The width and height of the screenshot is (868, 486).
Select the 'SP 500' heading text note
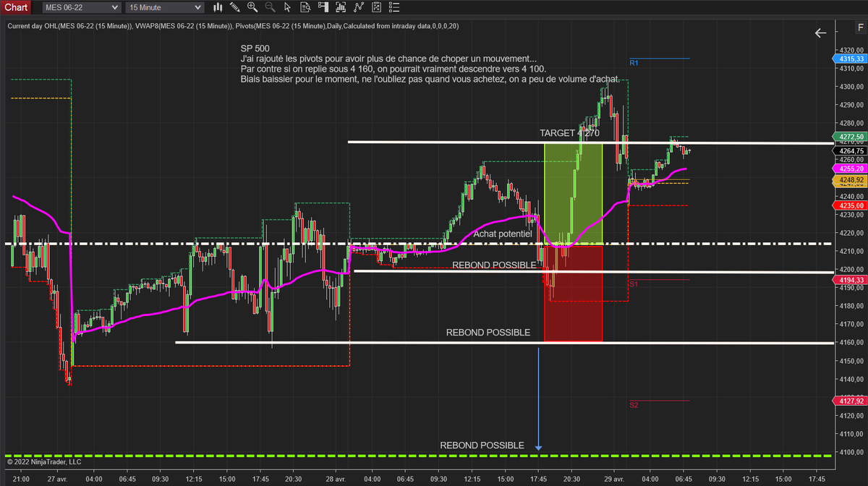point(255,48)
